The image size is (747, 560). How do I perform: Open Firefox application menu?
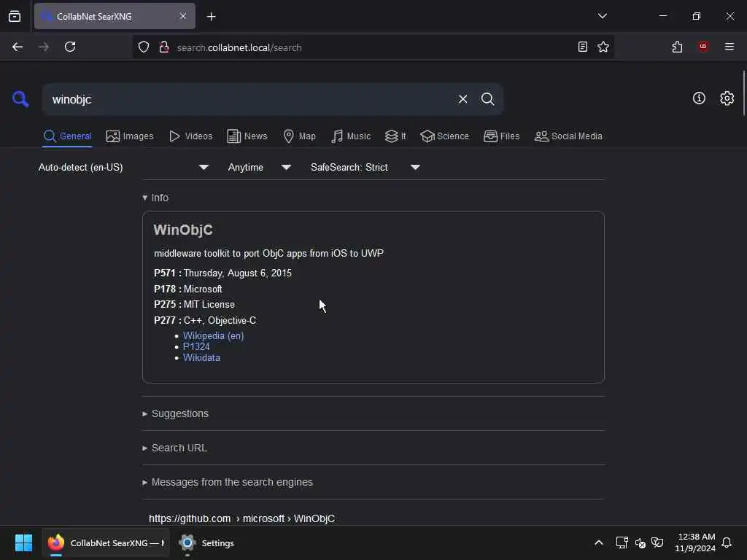point(729,47)
